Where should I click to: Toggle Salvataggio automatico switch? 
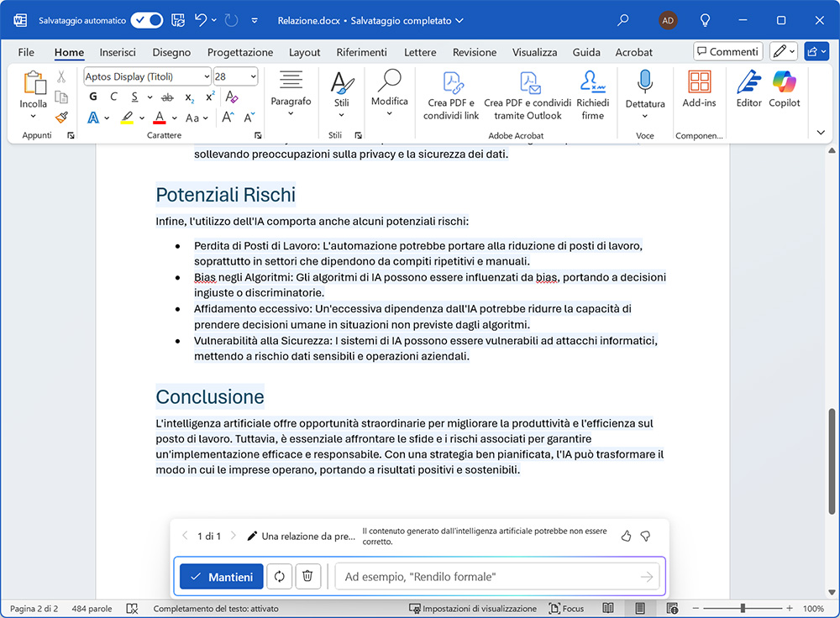[147, 20]
